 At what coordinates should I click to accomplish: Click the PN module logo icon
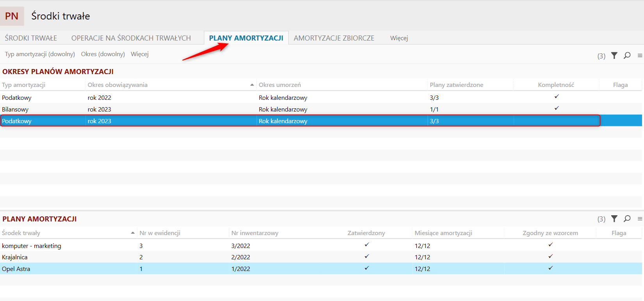pos(12,16)
